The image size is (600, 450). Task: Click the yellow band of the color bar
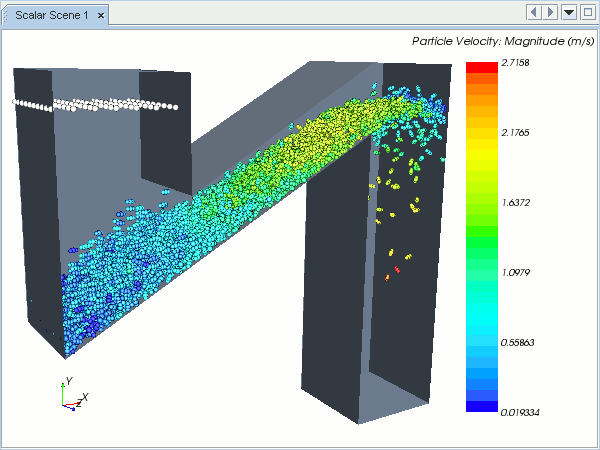[x=481, y=150]
